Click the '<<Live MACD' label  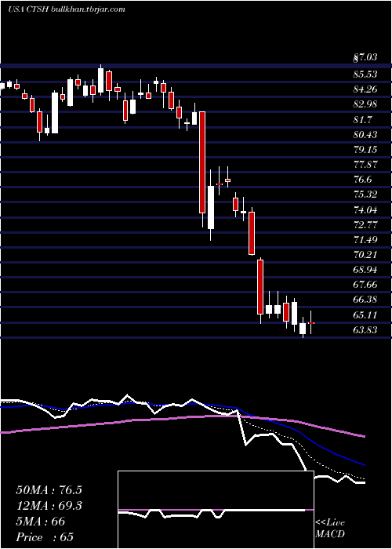(330, 529)
